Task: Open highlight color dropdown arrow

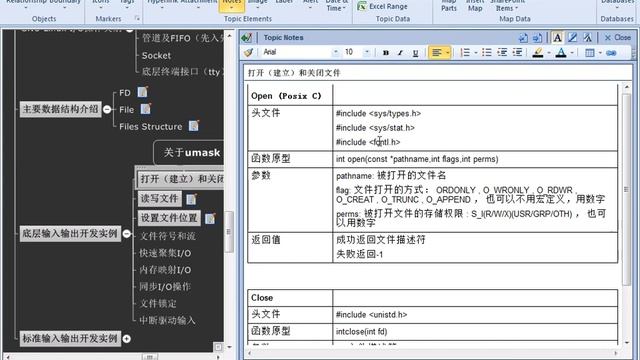Action: pos(549,53)
